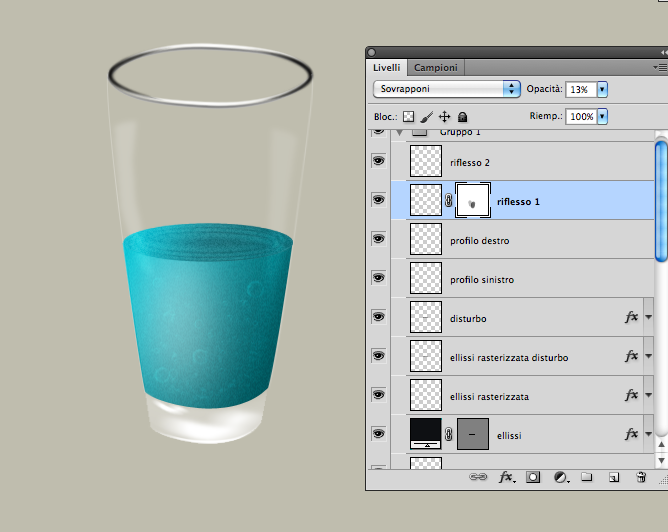Click the riflesso 1 mask link icon
This screenshot has width=668, height=532.
point(449,200)
